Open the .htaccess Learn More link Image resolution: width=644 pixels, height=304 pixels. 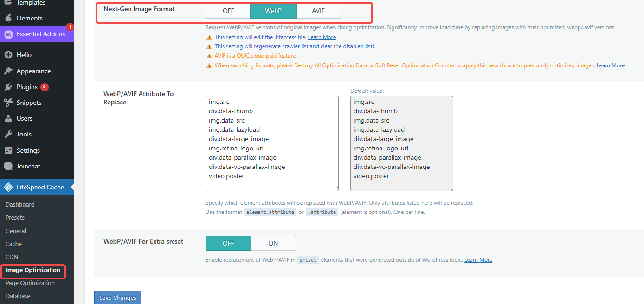[x=322, y=37]
